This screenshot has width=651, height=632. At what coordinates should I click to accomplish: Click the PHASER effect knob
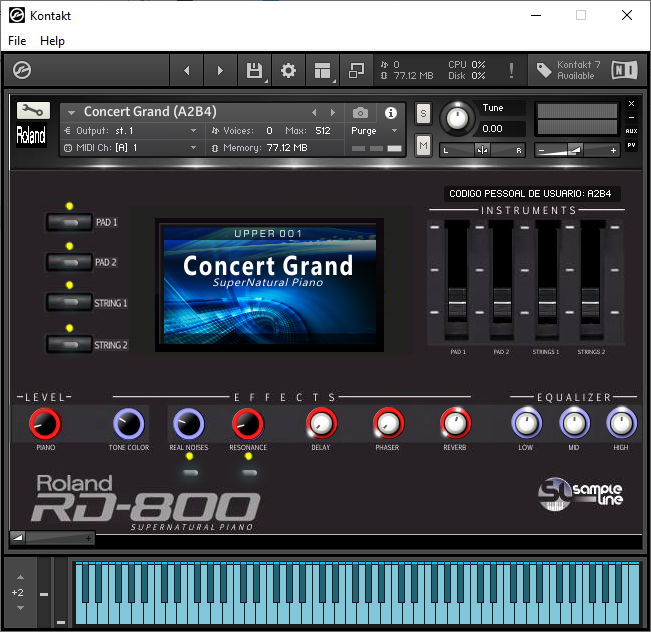[x=389, y=423]
